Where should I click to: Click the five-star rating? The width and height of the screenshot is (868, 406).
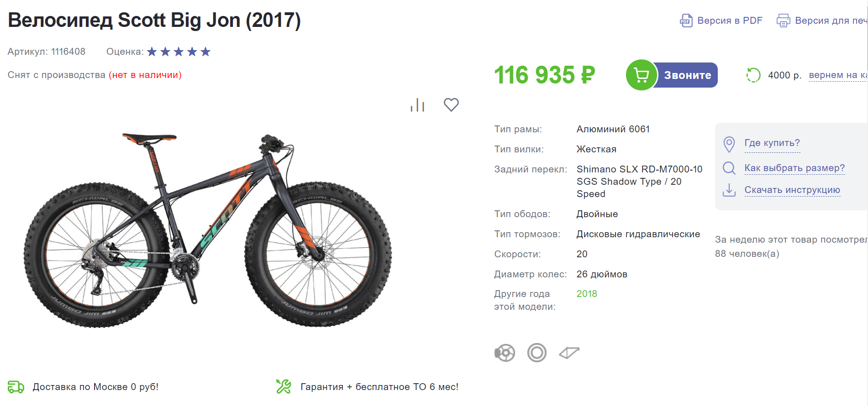click(x=179, y=52)
